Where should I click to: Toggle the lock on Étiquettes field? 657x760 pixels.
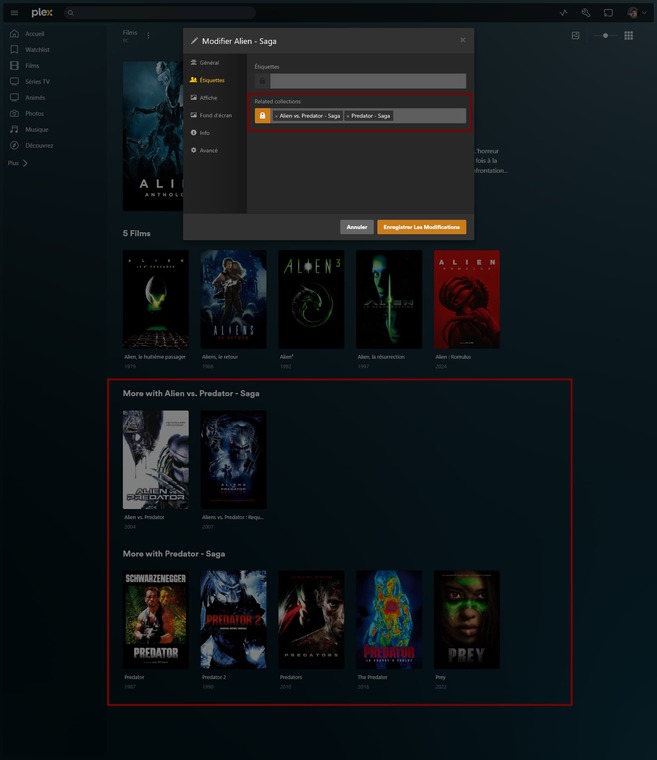262,81
